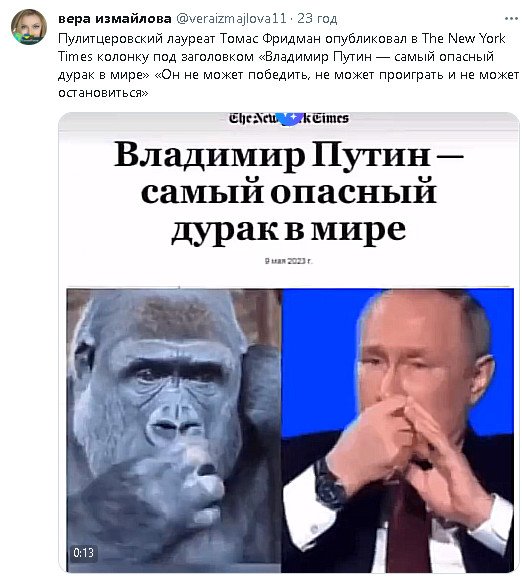
Task: Click the New York Times logo in the video
Action: [x=289, y=118]
